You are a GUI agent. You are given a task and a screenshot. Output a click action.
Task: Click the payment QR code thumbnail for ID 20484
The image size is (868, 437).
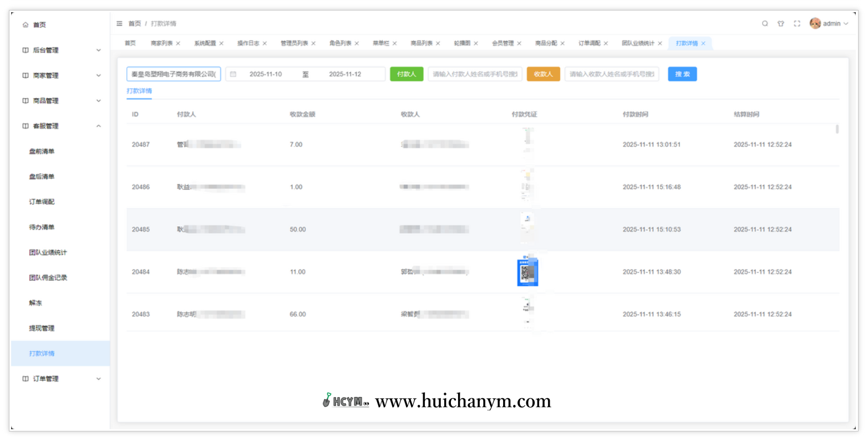pyautogui.click(x=527, y=272)
